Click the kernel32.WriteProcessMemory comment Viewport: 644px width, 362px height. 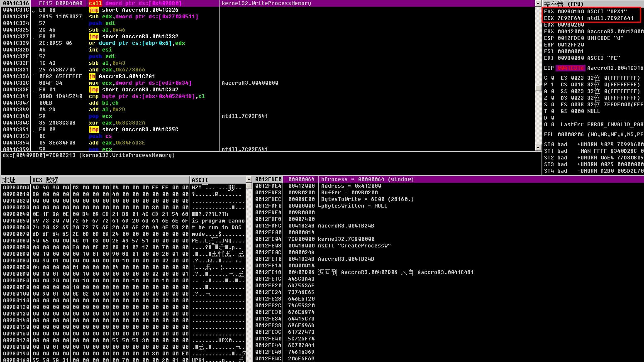click(x=266, y=3)
